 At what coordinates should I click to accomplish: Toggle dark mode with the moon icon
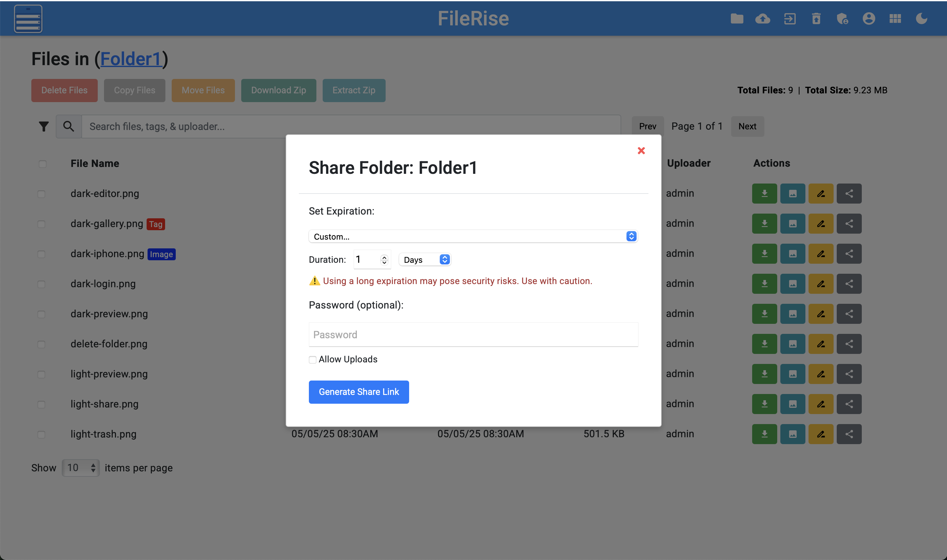point(921,18)
